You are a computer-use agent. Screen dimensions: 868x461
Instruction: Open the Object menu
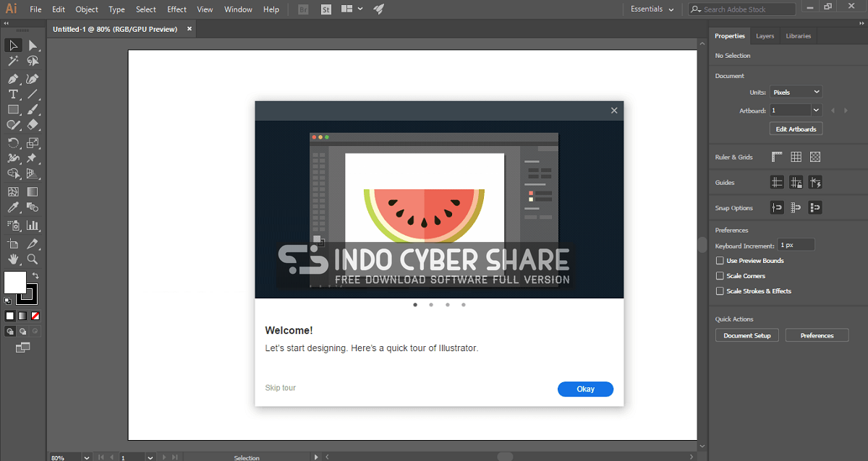87,9
